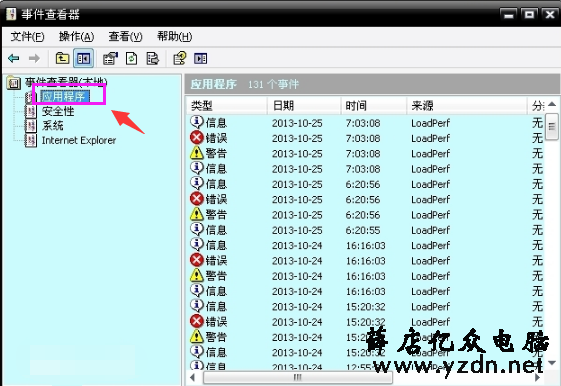Image resolution: width=561 pixels, height=386 pixels.
Task: Select the 6:20:55 time cell
Action: pyautogui.click(x=363, y=230)
